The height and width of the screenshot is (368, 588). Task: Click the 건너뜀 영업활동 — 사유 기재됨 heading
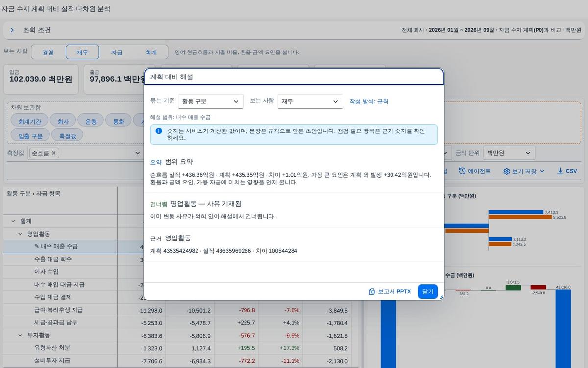pos(196,204)
